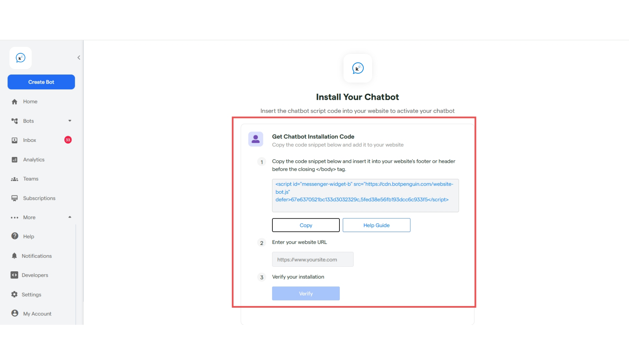The width and height of the screenshot is (629, 364).
Task: Open the Subscriptions menu item
Action: coord(39,198)
